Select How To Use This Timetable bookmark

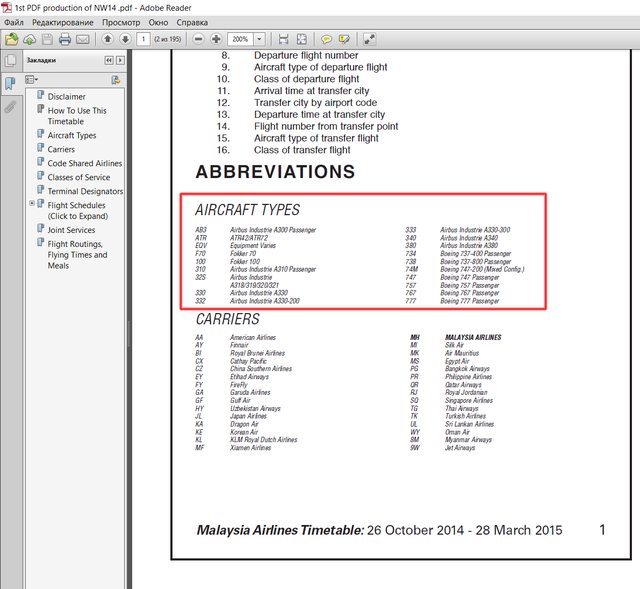(77, 116)
